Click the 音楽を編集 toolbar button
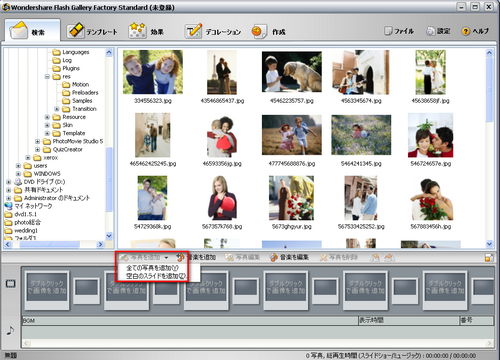This screenshot has height=360, width=500. click(x=289, y=257)
